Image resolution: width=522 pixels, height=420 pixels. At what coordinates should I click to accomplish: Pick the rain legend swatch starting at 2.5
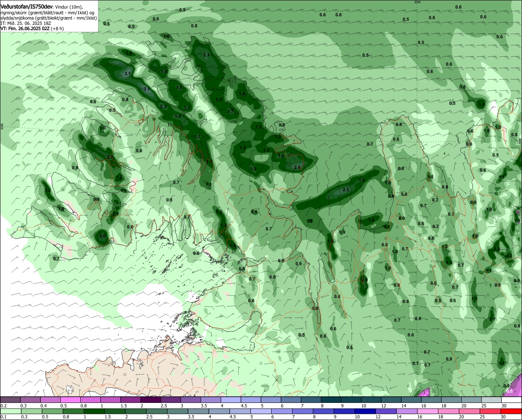[x=157, y=411]
